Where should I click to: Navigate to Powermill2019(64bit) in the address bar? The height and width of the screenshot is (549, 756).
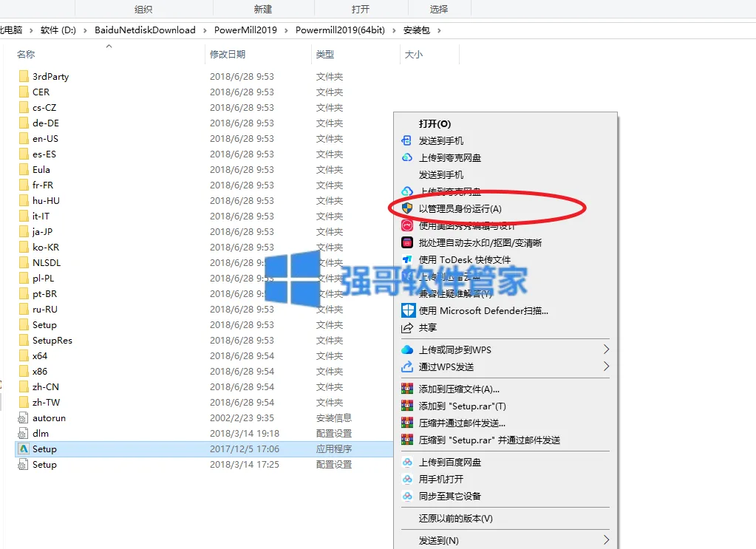[x=341, y=30]
